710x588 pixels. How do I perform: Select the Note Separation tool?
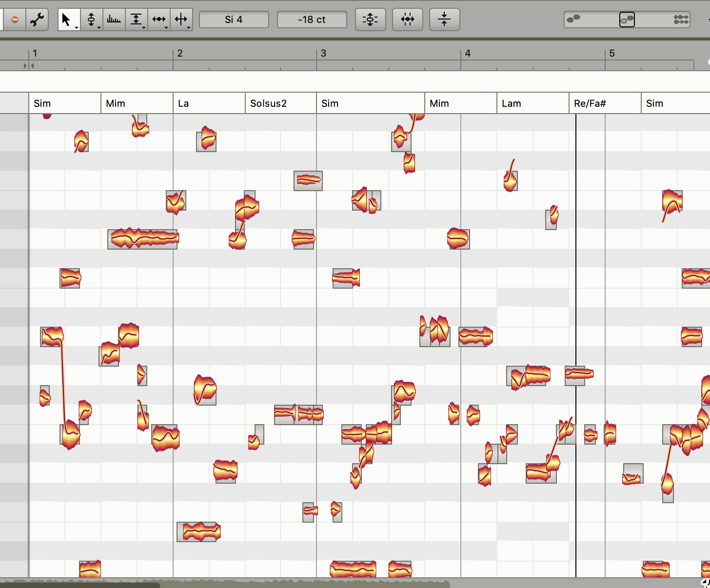tap(182, 20)
